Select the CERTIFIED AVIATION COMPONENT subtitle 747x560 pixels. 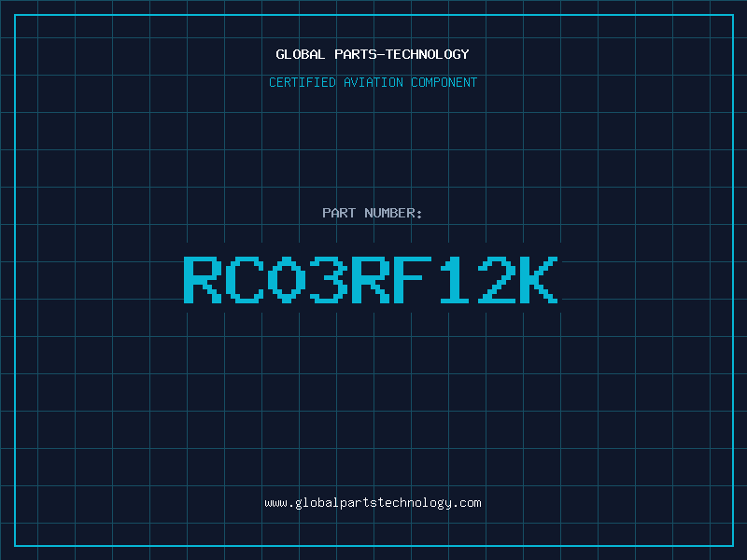[x=373, y=82]
